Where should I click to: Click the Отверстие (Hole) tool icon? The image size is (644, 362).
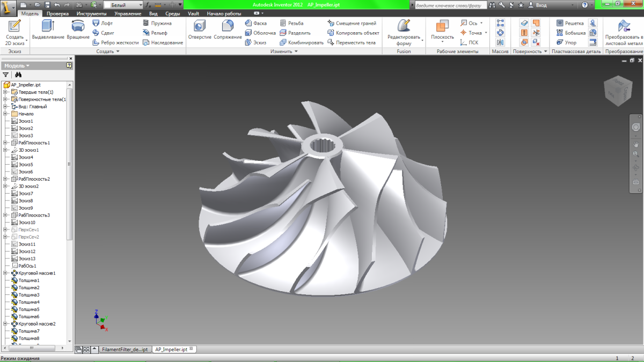click(200, 26)
